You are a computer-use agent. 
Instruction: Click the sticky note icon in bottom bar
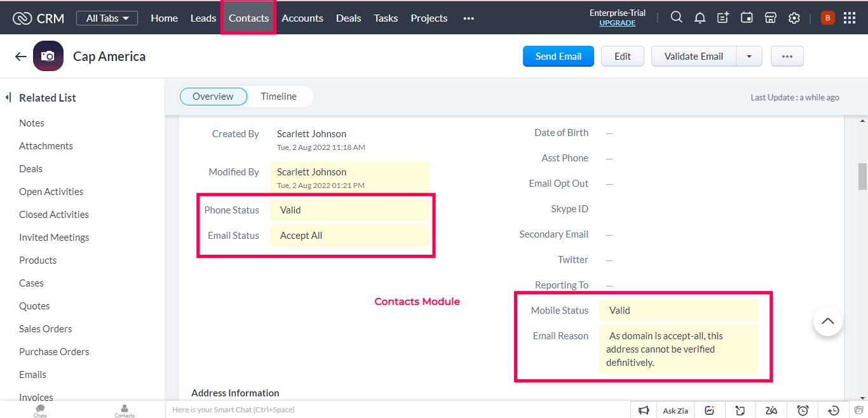(740, 410)
